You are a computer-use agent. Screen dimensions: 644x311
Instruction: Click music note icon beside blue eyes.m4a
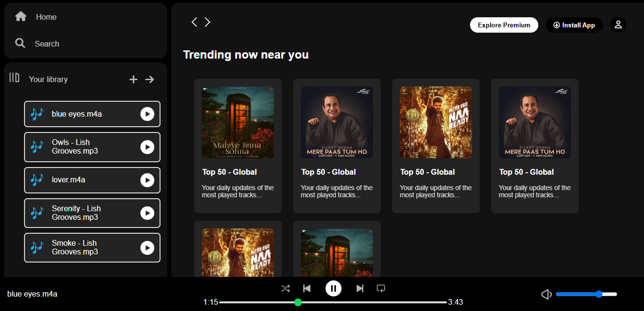coord(37,114)
